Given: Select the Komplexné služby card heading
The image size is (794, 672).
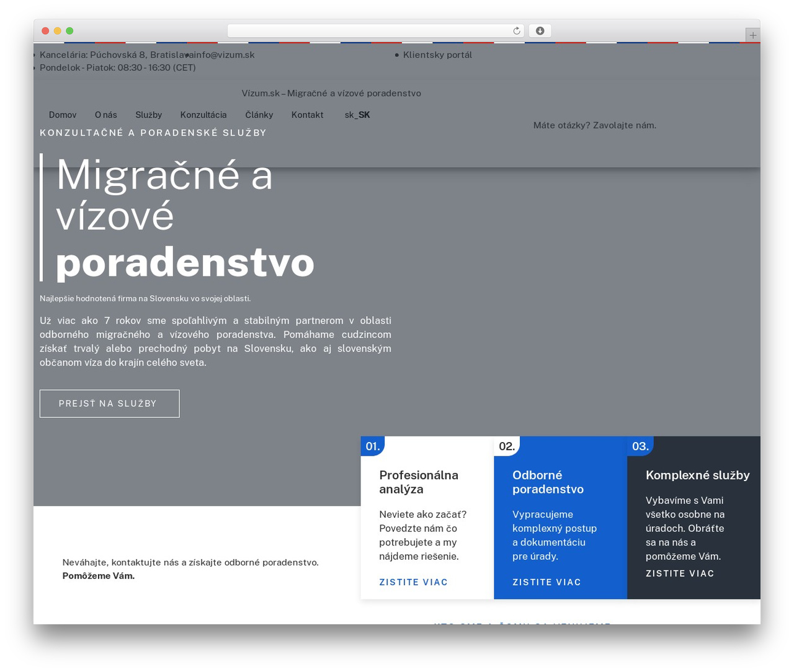Looking at the screenshot, I should [x=698, y=475].
